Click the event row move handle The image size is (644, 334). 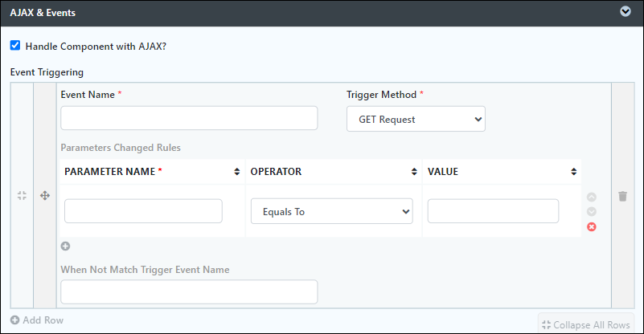[45, 195]
